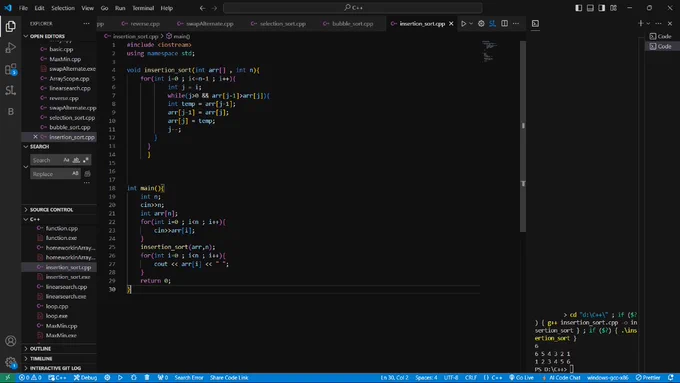Click the trash icon in the status bar
The width and height of the screenshot is (680, 383).
point(147,378)
